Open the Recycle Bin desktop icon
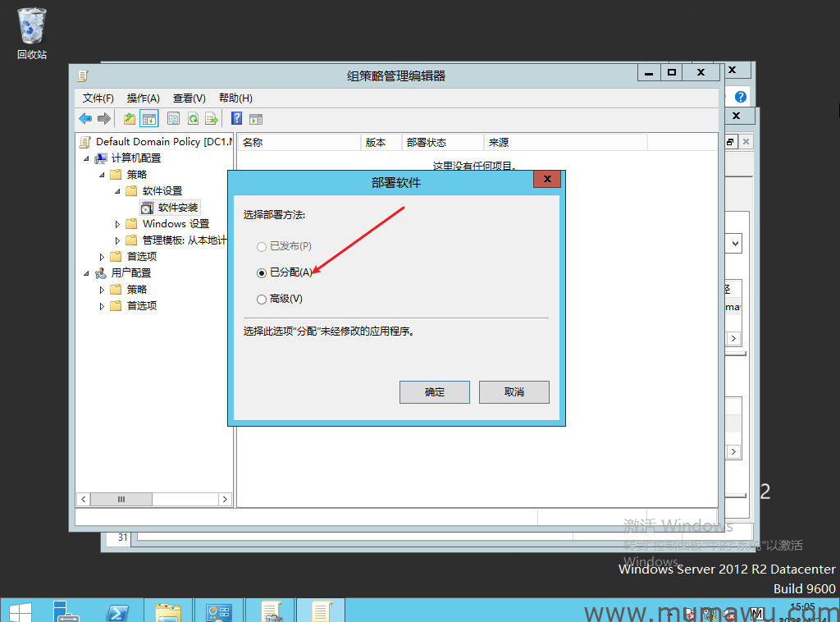 point(32,27)
